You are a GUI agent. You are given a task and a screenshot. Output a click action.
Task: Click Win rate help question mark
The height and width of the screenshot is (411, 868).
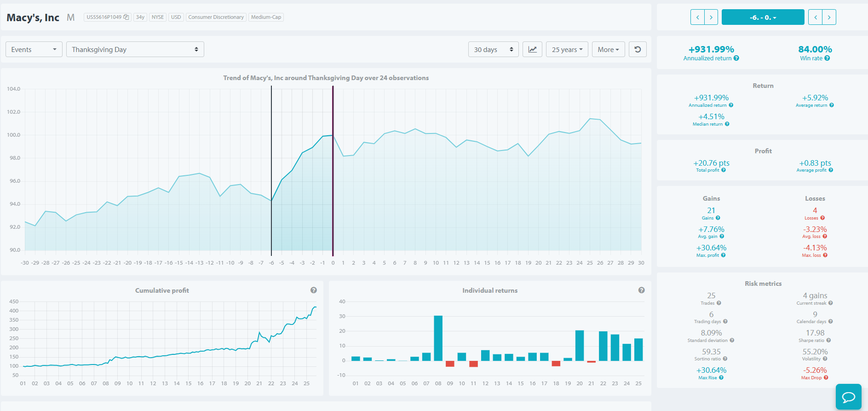tap(827, 58)
